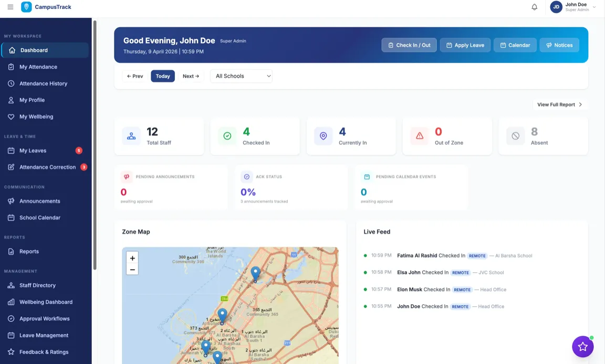This screenshot has width=605, height=364.
Task: Open My Attendance in the sidebar
Action: point(38,67)
